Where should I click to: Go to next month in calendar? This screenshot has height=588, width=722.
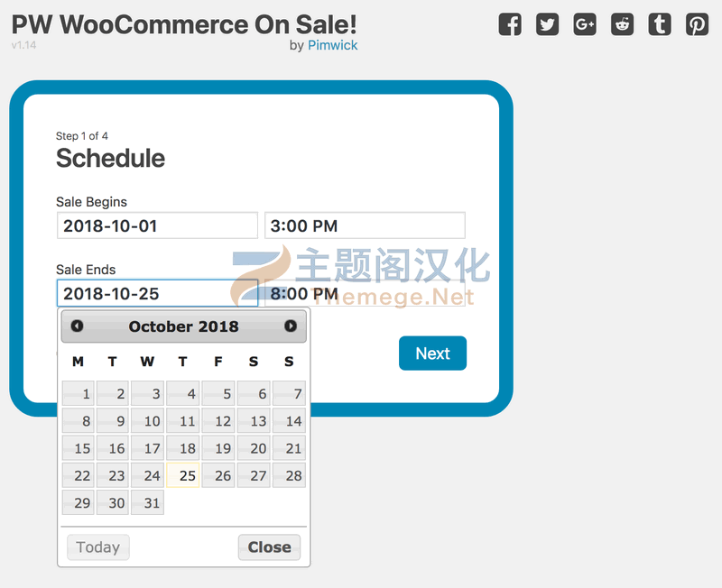291,326
